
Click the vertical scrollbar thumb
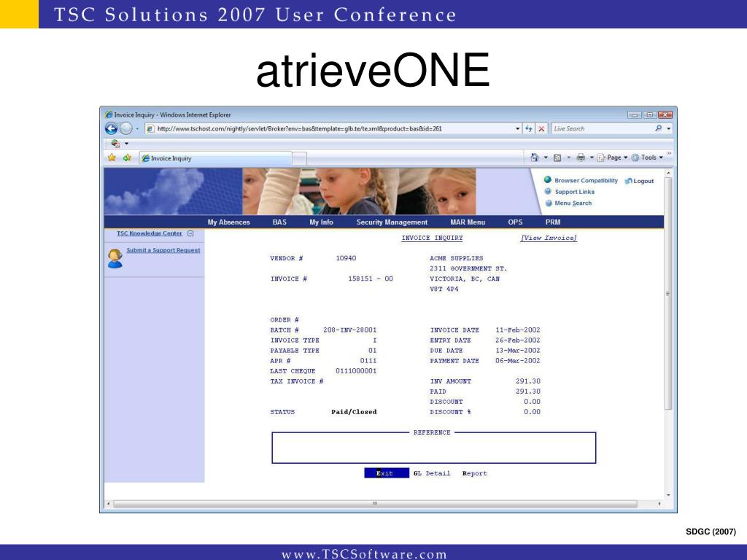click(668, 293)
